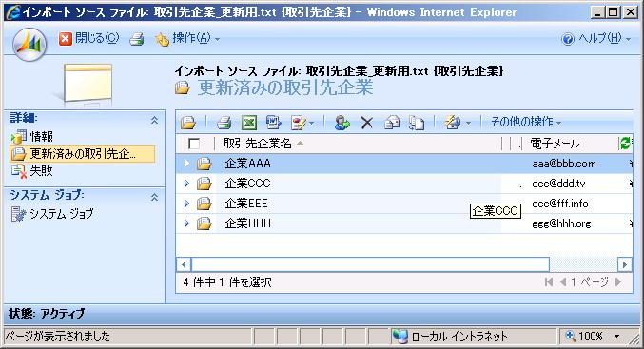Click the email ggg@hhh.org
Image resolution: width=644 pixels, height=349 pixels.
561,223
